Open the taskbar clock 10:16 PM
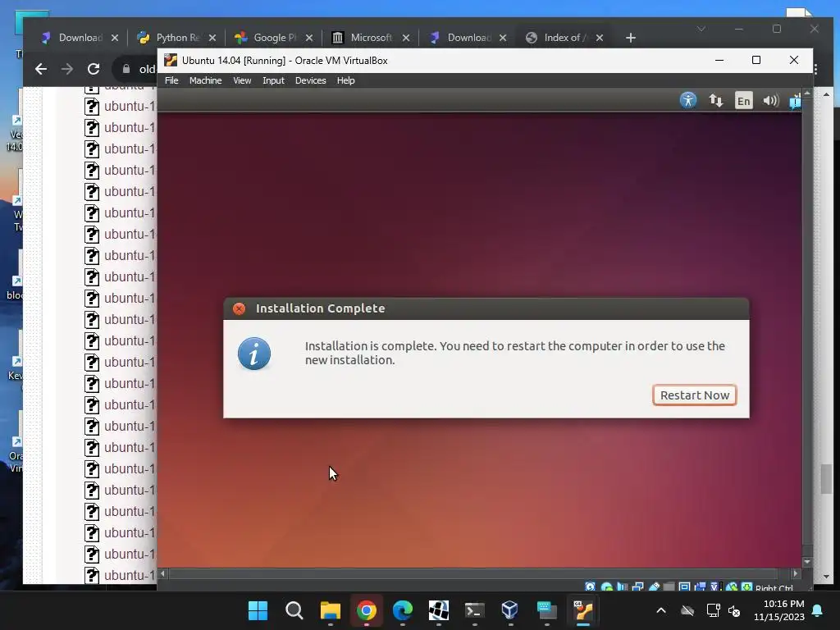Image resolution: width=840 pixels, height=630 pixels. pos(779,610)
